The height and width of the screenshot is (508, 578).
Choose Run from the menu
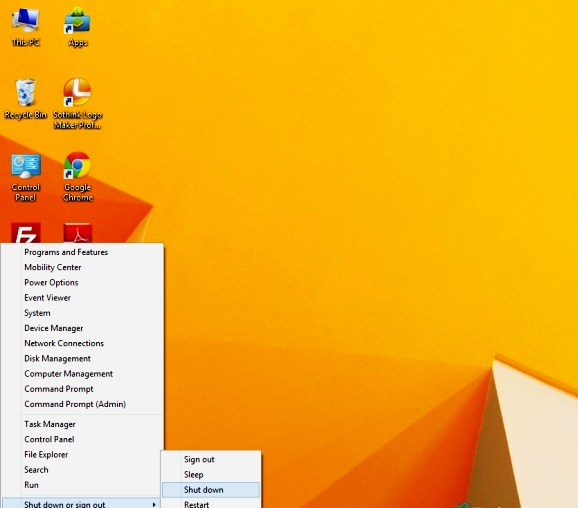click(82, 485)
